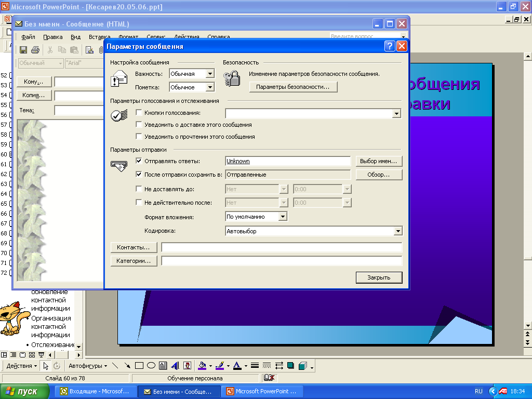Viewport: 532px width, 399px height.
Task: Open line color dropdown arrow
Action: (228, 366)
